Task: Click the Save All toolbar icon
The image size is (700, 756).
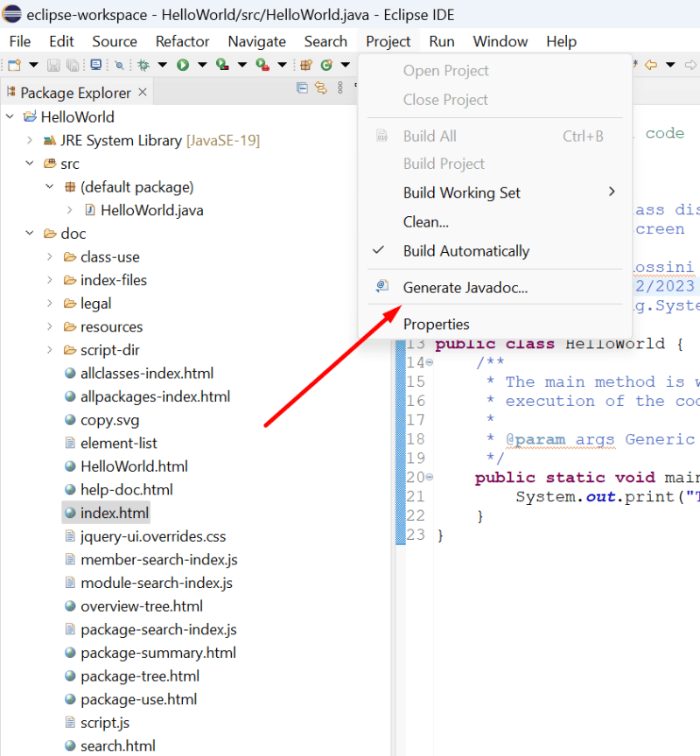Action: pos(73,65)
